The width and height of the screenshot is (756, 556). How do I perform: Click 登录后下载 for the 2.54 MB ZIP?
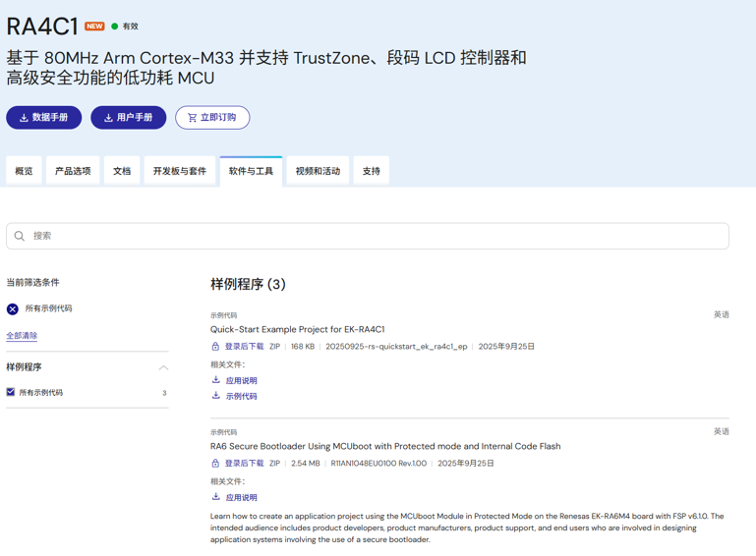pyautogui.click(x=245, y=463)
